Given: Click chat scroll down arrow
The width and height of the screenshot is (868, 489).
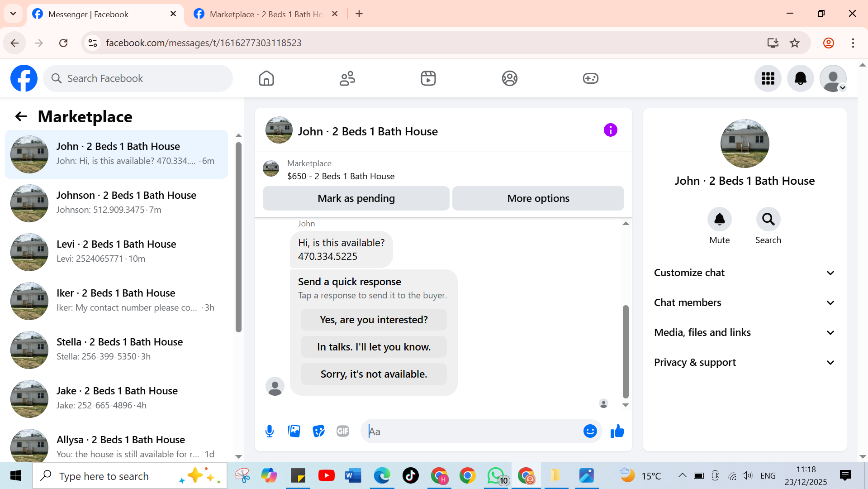Looking at the screenshot, I should 626,405.
